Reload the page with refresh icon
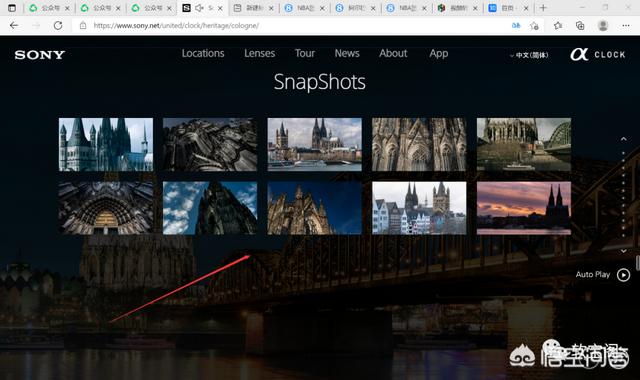 coord(58,25)
